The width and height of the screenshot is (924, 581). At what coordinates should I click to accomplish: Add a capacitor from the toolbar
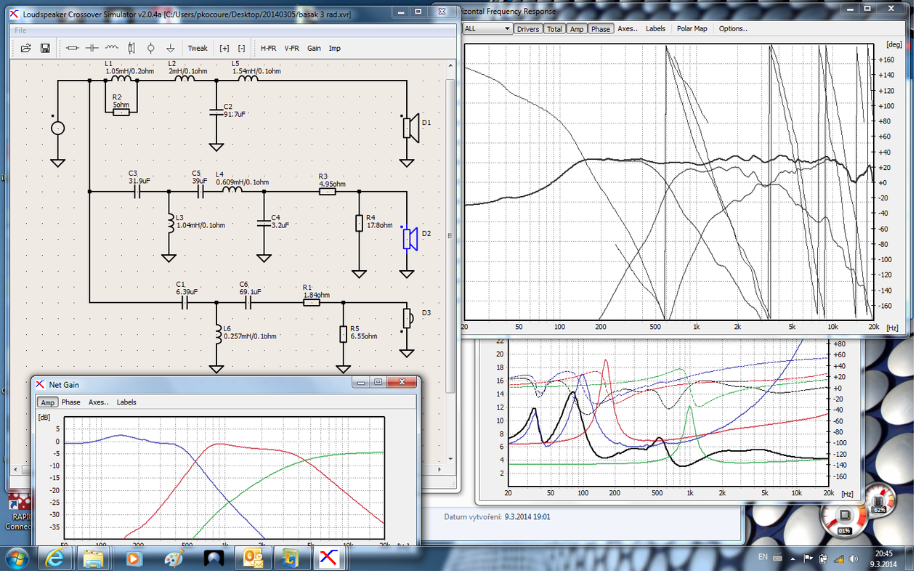92,49
